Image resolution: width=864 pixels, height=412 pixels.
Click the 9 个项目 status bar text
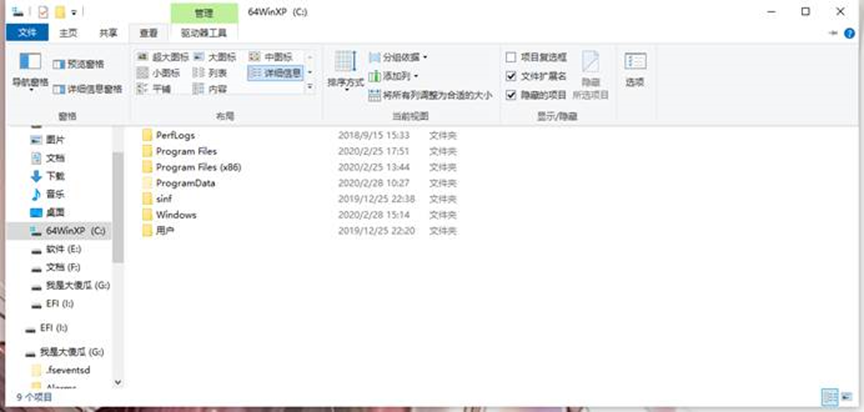[x=34, y=397]
